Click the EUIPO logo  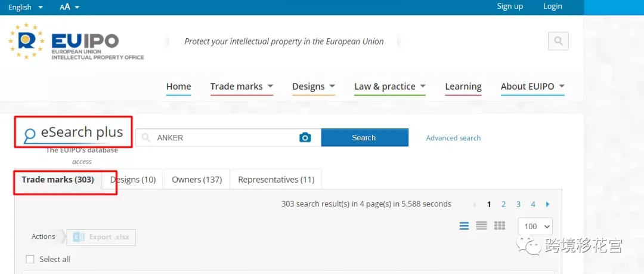76,41
